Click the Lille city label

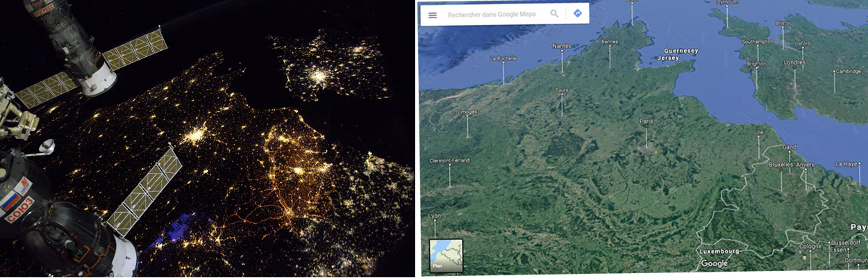(x=758, y=131)
